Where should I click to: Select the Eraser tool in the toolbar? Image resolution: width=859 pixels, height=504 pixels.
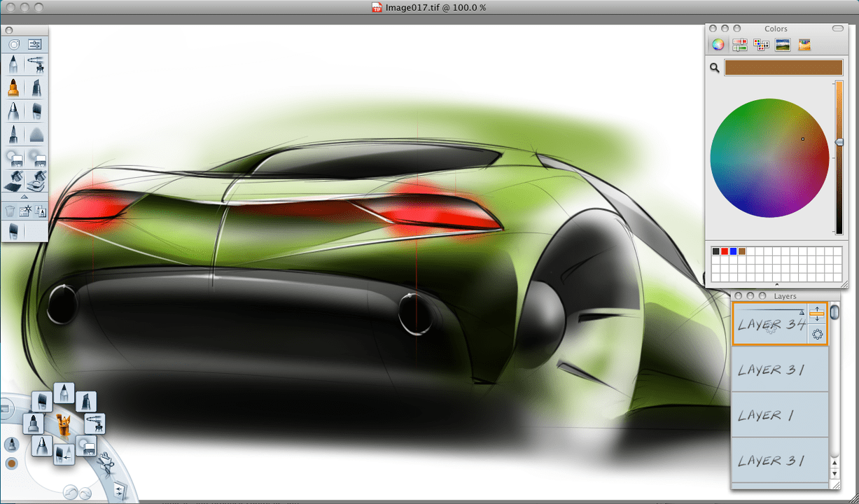tap(36, 133)
